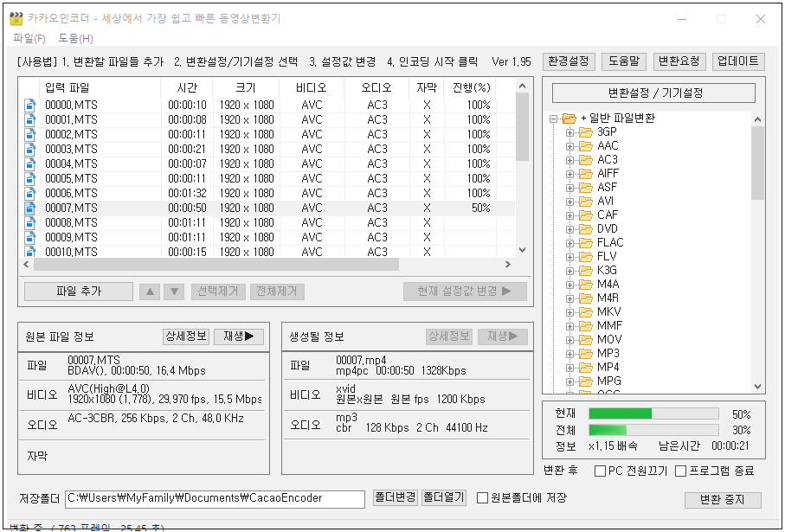Viewport: 785px width, 532px height.
Task: Click the AAC folder icon
Action: tap(586, 146)
